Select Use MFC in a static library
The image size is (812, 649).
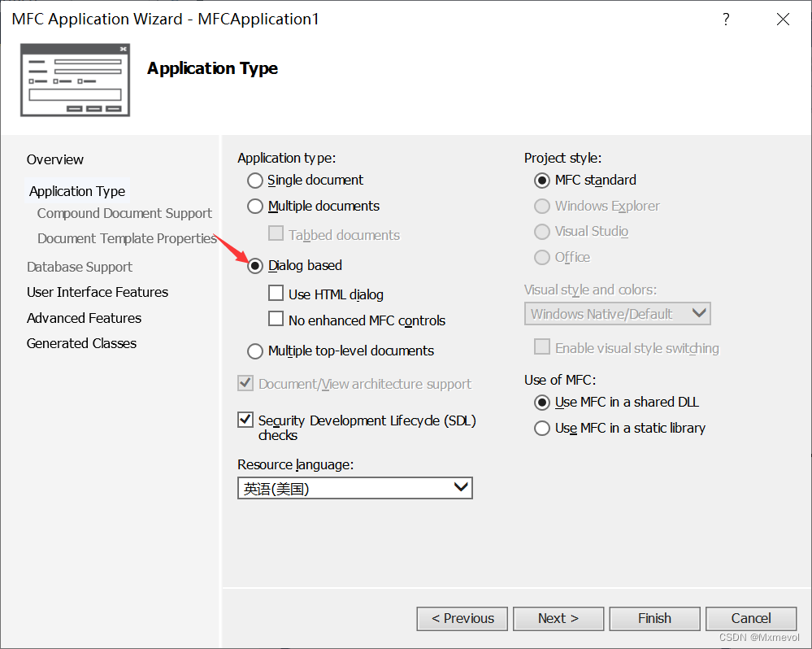tap(541, 429)
